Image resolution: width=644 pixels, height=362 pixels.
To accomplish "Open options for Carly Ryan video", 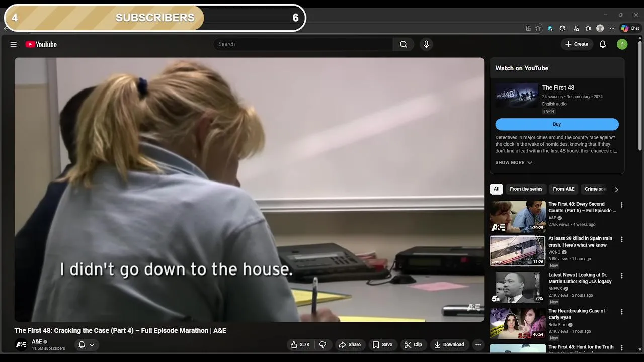I will click(621, 312).
